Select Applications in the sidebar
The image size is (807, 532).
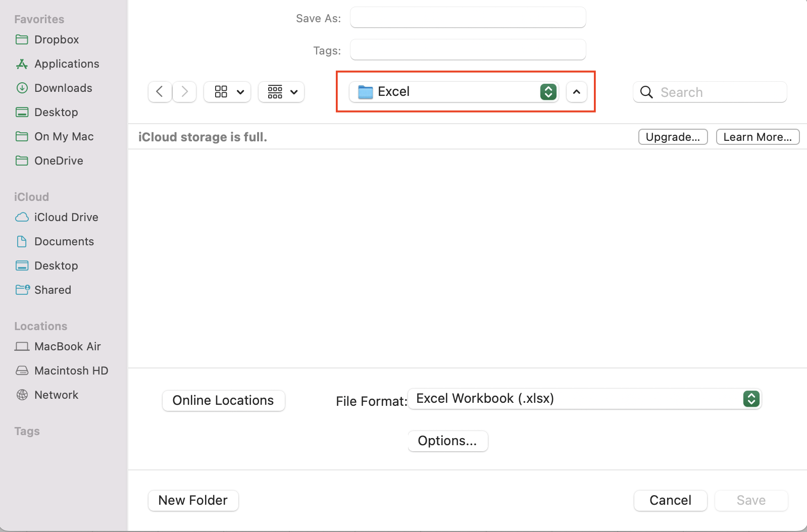(x=58, y=64)
